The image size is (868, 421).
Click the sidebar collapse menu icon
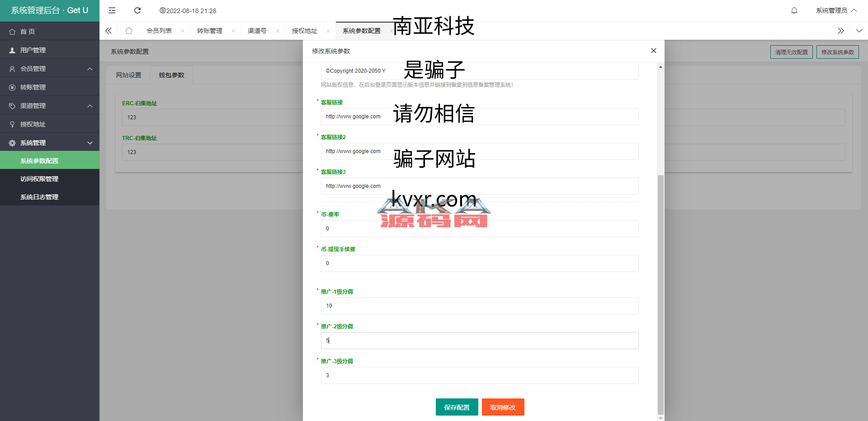tap(112, 10)
